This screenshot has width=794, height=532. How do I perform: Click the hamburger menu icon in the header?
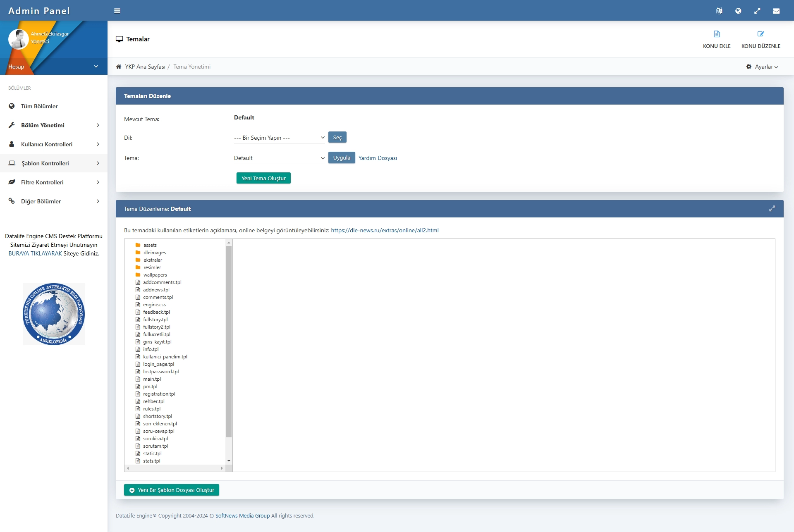coord(117,11)
